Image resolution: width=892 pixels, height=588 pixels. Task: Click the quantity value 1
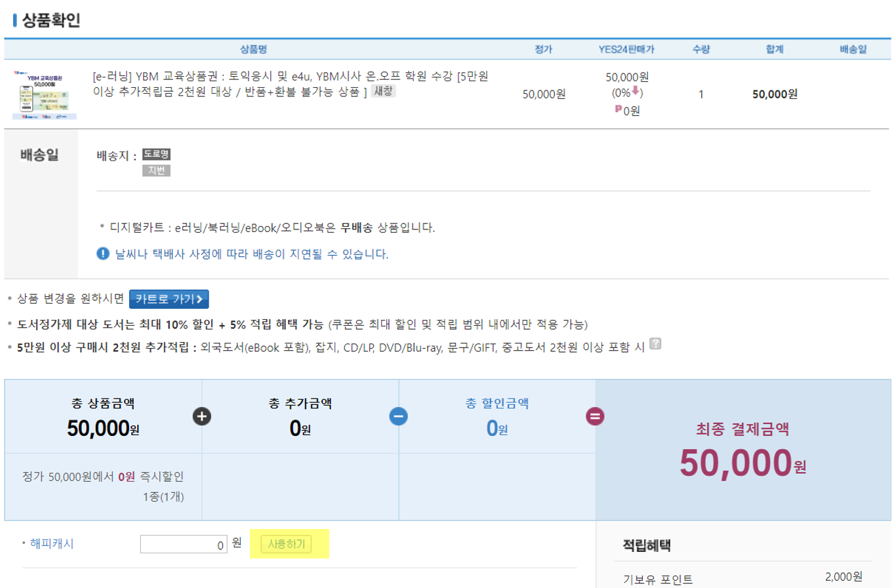pyautogui.click(x=701, y=94)
